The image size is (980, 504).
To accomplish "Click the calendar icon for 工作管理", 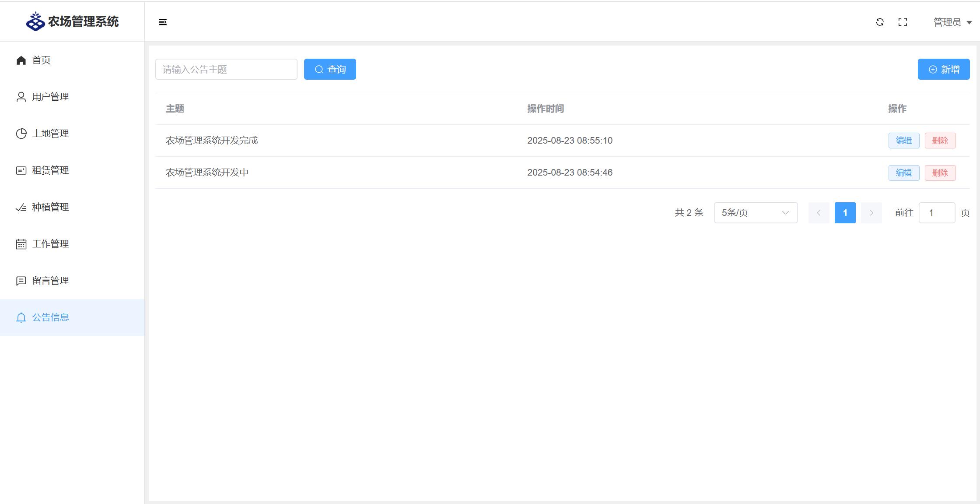I will pos(21,244).
